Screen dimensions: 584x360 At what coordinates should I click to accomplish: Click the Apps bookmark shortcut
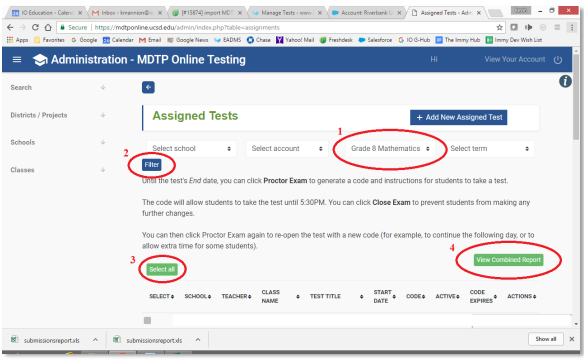[18, 40]
